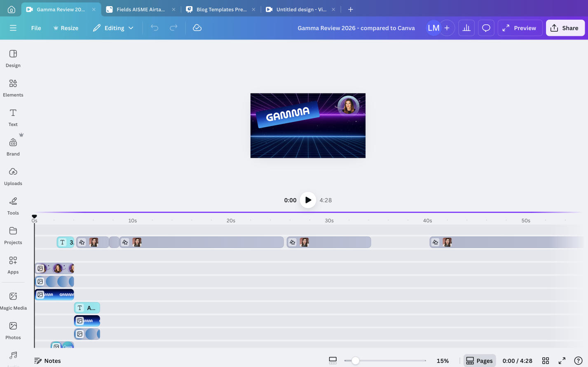Select the Magic Media tool
The width and height of the screenshot is (588, 367).
13,300
